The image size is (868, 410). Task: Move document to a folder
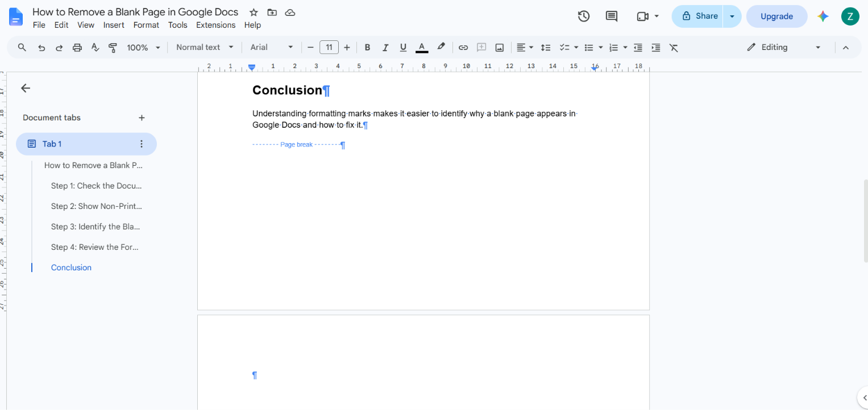pyautogui.click(x=272, y=12)
